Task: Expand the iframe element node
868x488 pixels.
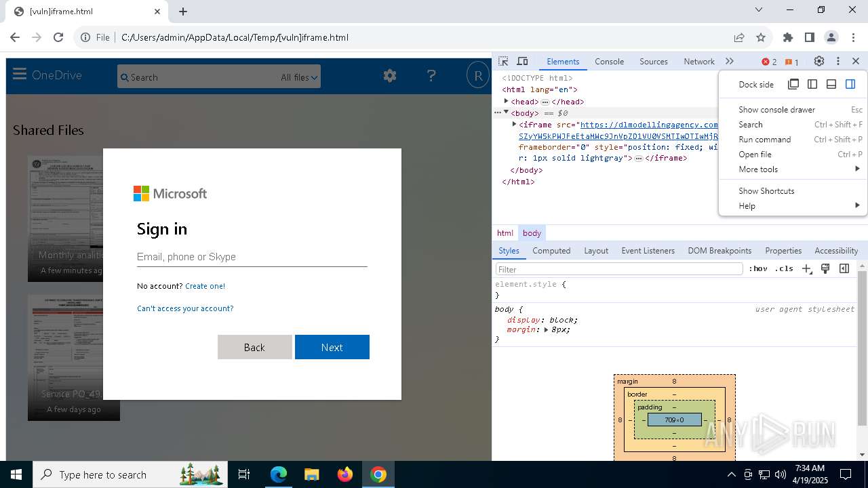Action: tap(514, 124)
